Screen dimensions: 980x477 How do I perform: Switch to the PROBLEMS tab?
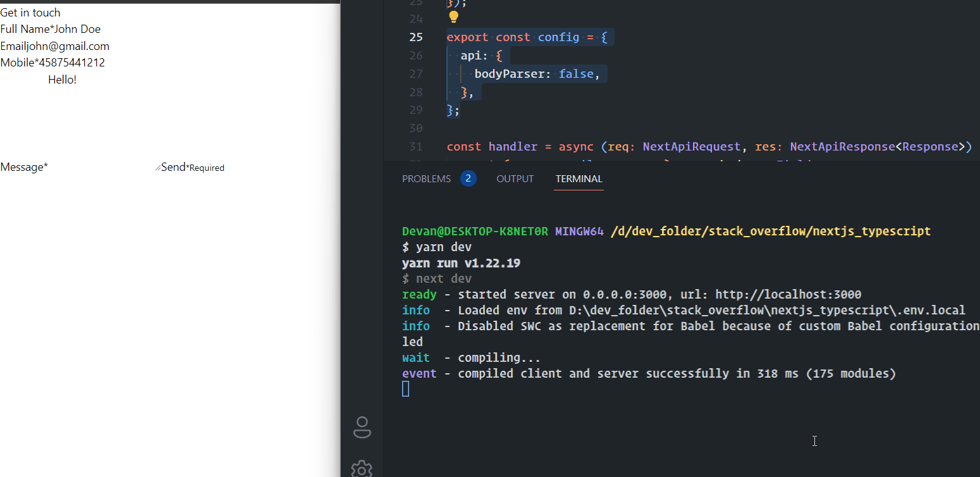pos(427,178)
